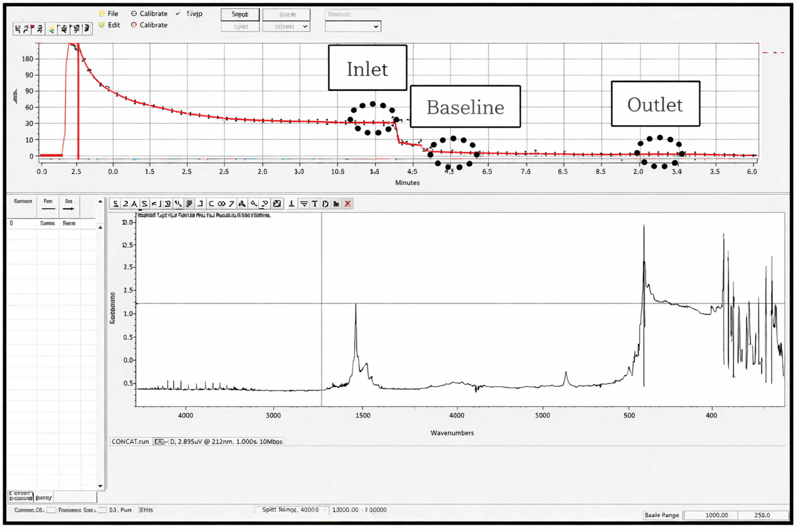
Task: Click the funnel-shaped lines icon in spectrum toolbar
Action: pyautogui.click(x=304, y=204)
